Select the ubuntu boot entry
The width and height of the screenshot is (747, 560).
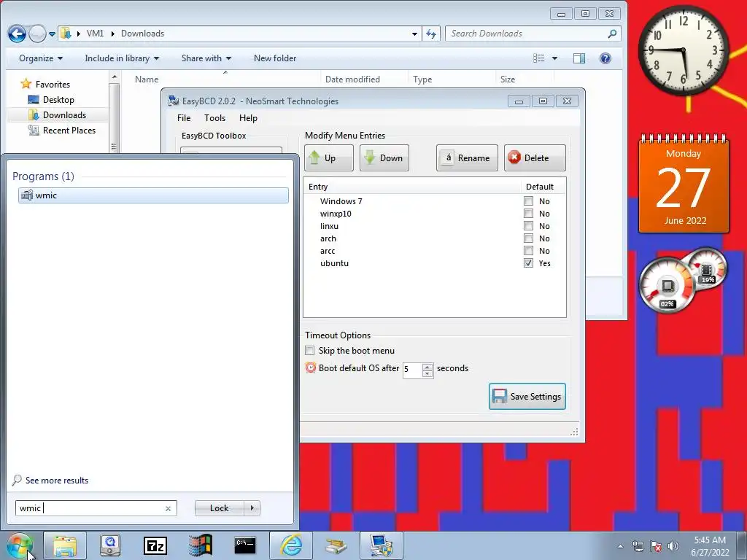pos(334,263)
